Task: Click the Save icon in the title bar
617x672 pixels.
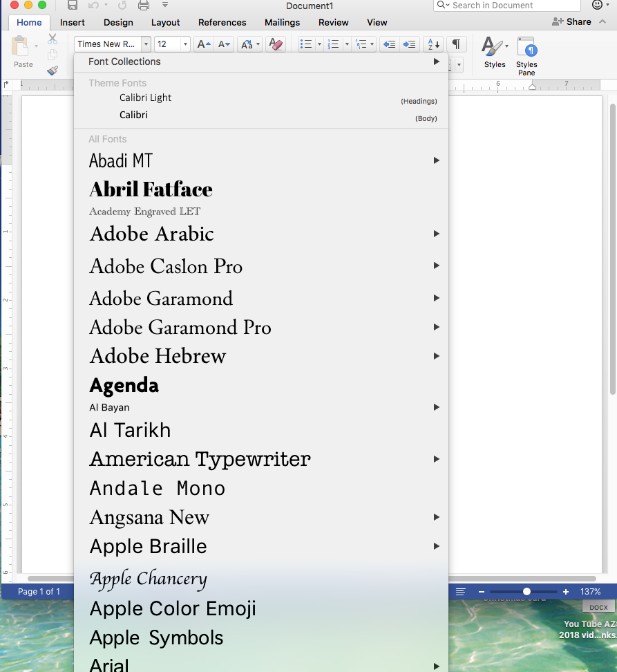Action: pyautogui.click(x=73, y=5)
